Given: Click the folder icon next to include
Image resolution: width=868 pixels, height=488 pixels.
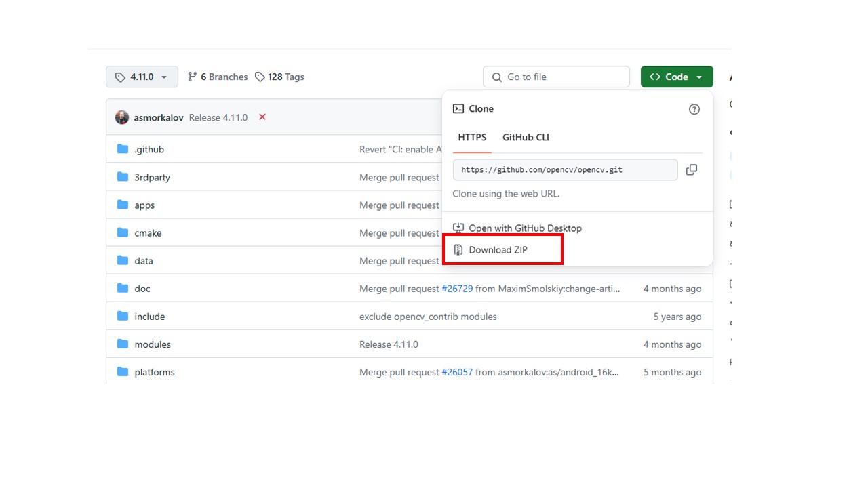Looking at the screenshot, I should click(x=123, y=316).
